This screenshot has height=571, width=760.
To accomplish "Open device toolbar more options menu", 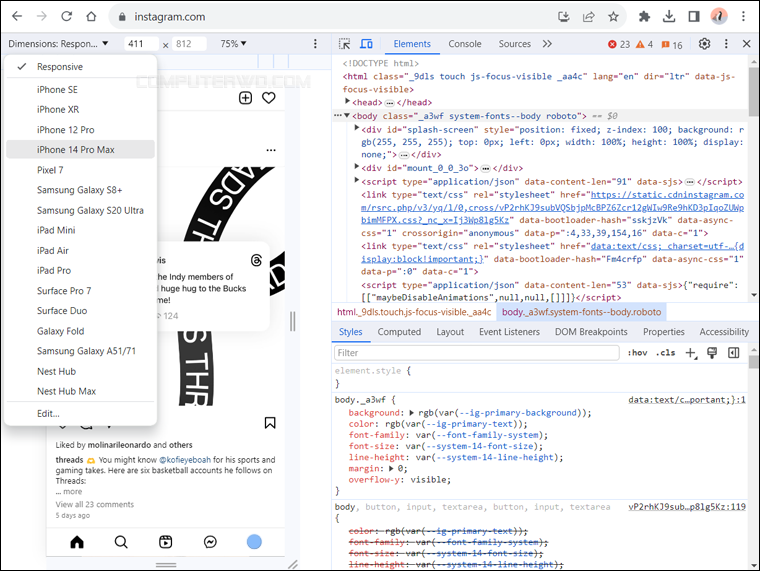I will point(315,44).
